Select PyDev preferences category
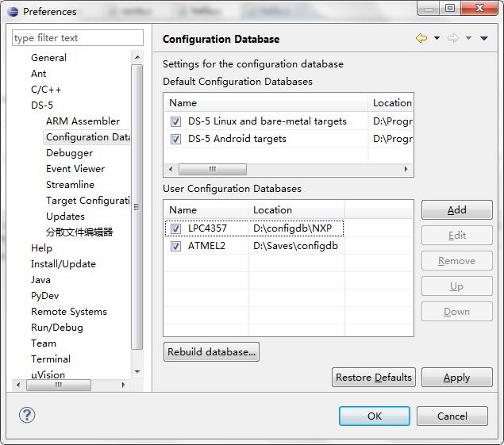This screenshot has height=445, width=504. click(x=44, y=296)
